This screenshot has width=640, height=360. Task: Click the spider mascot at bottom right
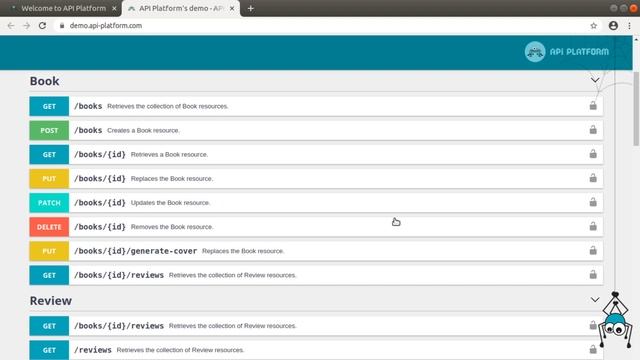point(615,320)
